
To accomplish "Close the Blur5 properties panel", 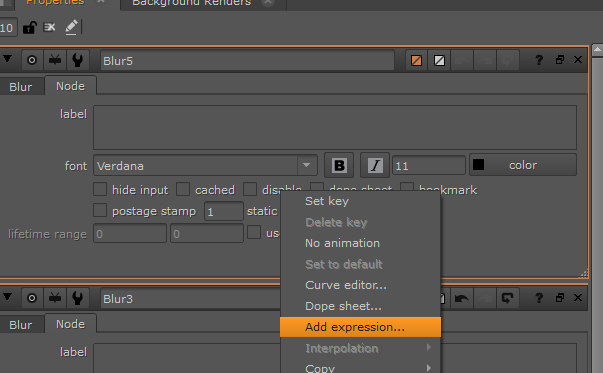I will click(x=578, y=60).
